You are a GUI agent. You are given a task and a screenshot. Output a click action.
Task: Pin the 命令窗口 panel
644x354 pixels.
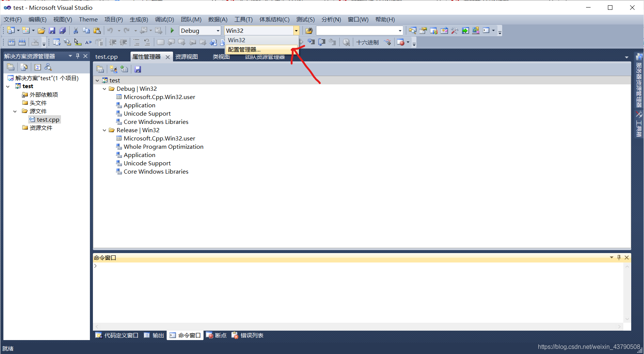619,258
